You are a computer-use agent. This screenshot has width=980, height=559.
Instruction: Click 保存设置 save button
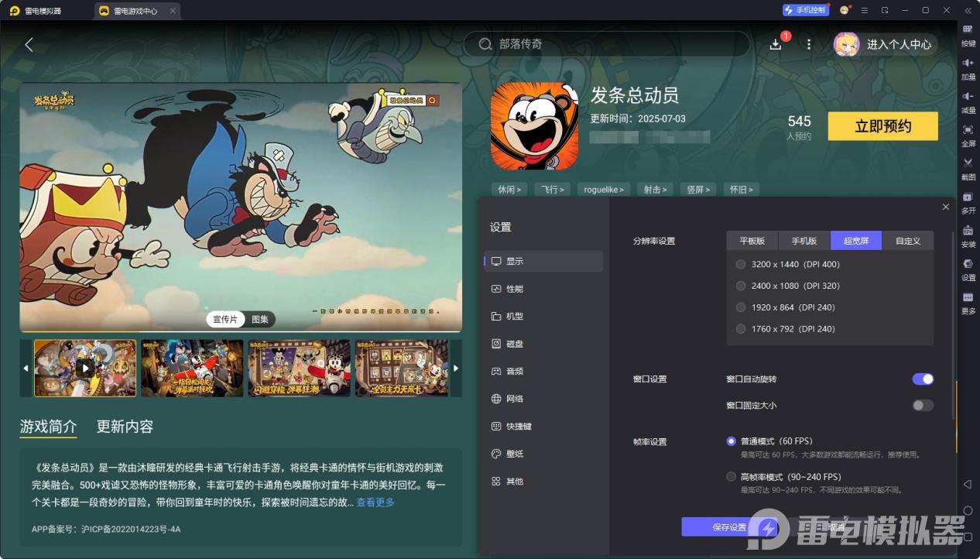coord(728,527)
